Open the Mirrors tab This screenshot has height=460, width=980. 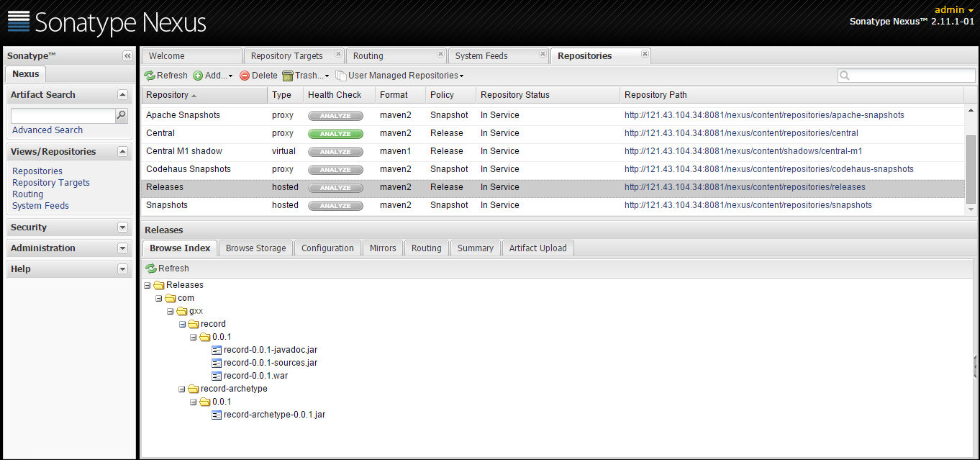[383, 248]
